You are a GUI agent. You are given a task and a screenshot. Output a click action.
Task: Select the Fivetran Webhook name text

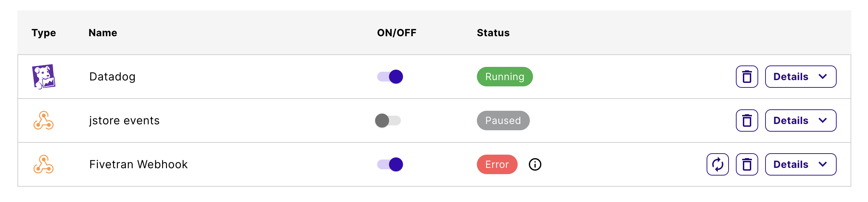(138, 164)
